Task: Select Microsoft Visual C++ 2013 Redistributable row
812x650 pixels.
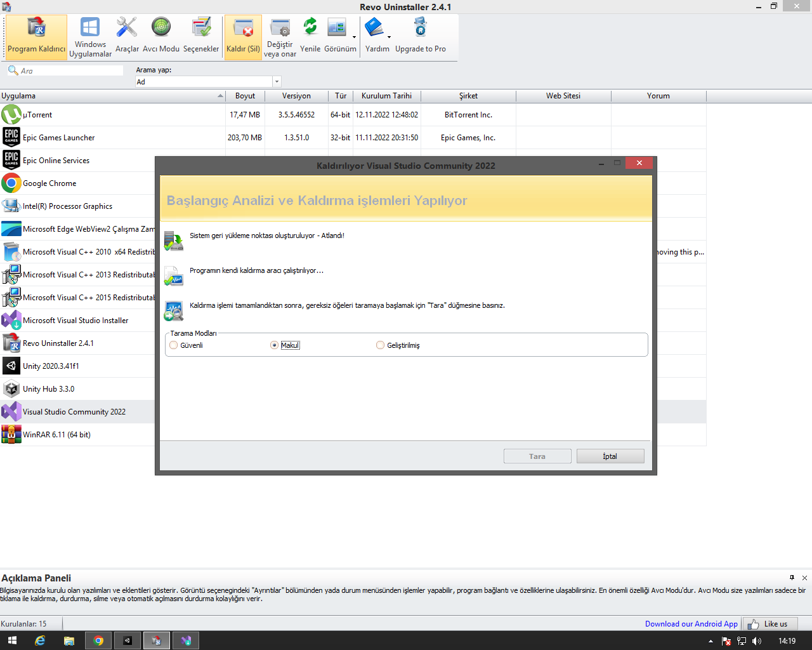Action: (77, 275)
